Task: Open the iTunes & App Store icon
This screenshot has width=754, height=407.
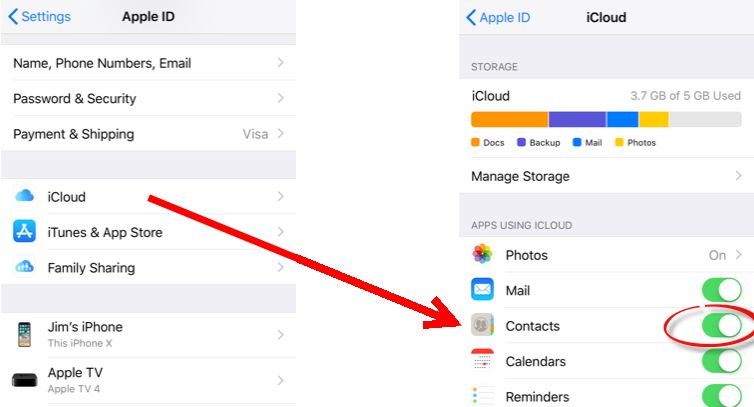Action: (x=24, y=232)
